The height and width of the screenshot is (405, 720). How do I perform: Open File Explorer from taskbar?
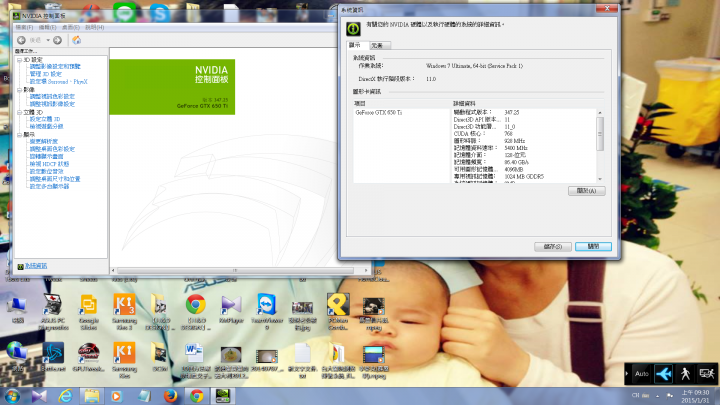(91, 396)
